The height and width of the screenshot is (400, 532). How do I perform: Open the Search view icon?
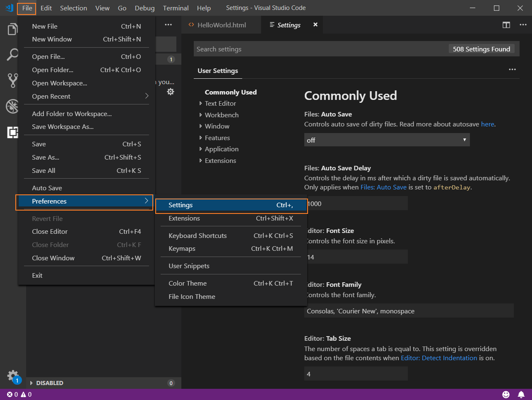tap(12, 54)
